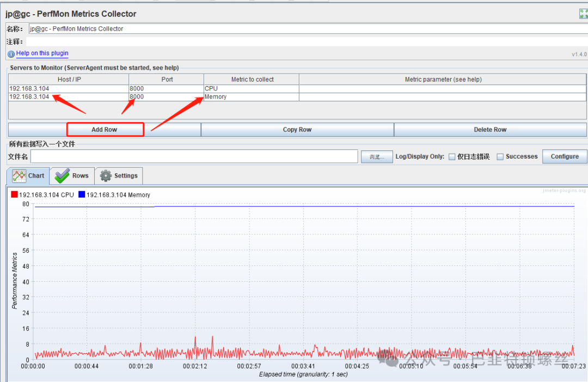Open the Memory metric cell
This screenshot has width=588, height=382.
point(252,97)
